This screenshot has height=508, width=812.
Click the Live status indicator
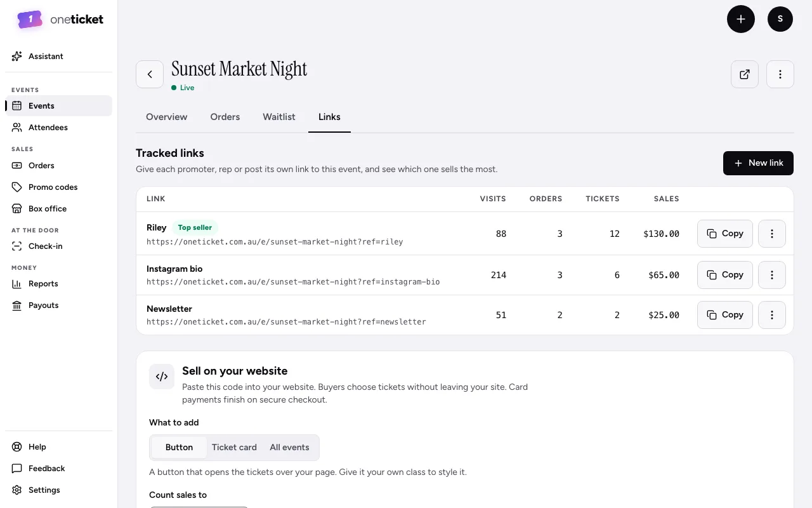point(183,88)
